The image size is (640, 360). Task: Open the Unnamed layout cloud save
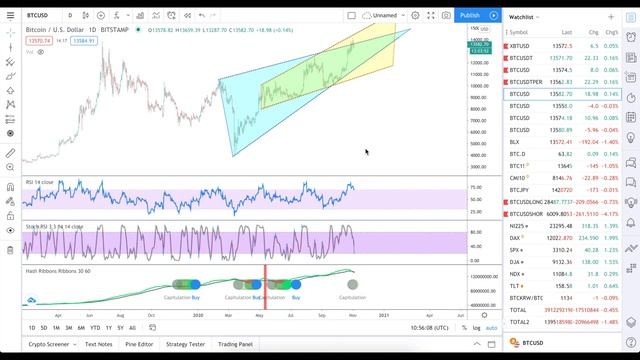380,16
